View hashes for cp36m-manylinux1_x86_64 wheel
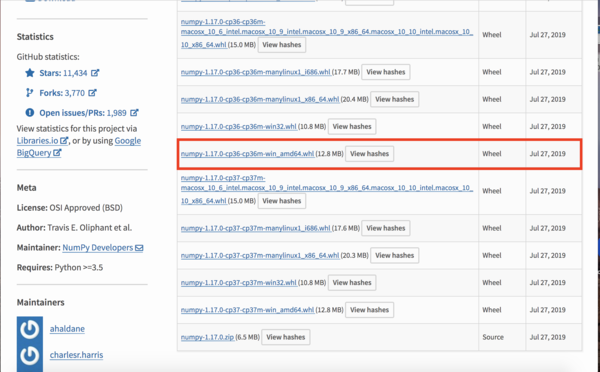 click(x=395, y=99)
